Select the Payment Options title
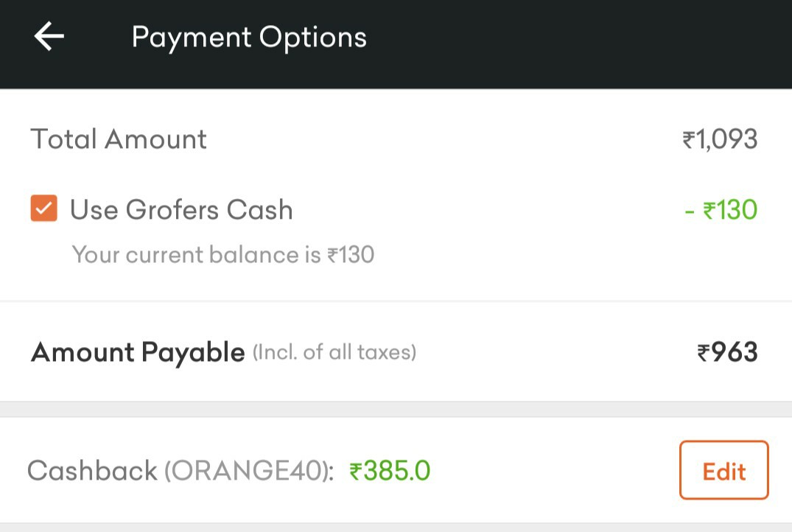This screenshot has height=532, width=792. [249, 36]
